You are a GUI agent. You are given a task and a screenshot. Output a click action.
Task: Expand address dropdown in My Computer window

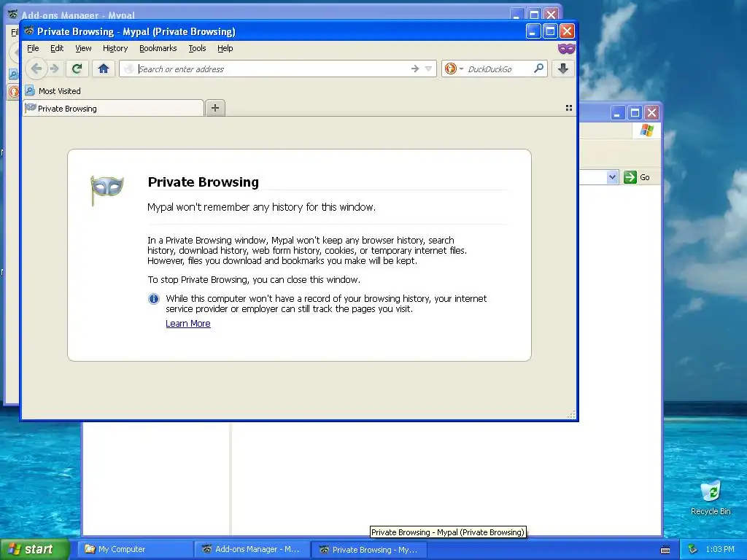coord(612,177)
